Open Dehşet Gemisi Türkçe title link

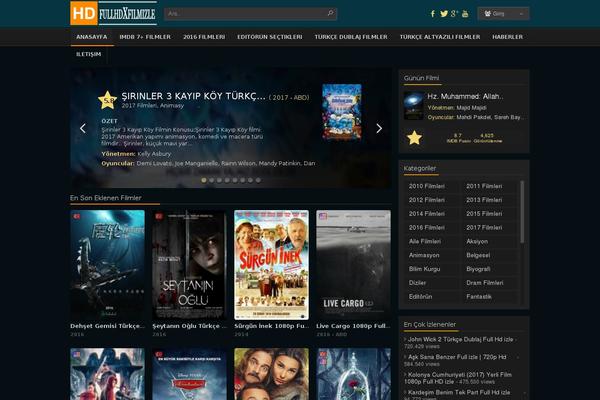click(x=108, y=326)
